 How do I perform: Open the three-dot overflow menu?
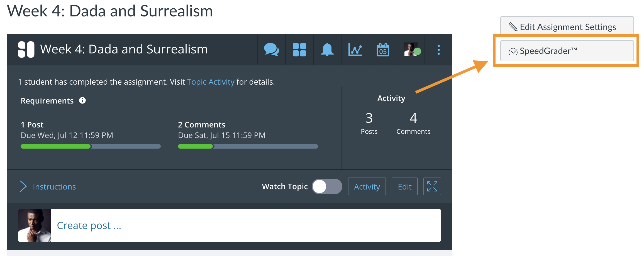[x=438, y=50]
